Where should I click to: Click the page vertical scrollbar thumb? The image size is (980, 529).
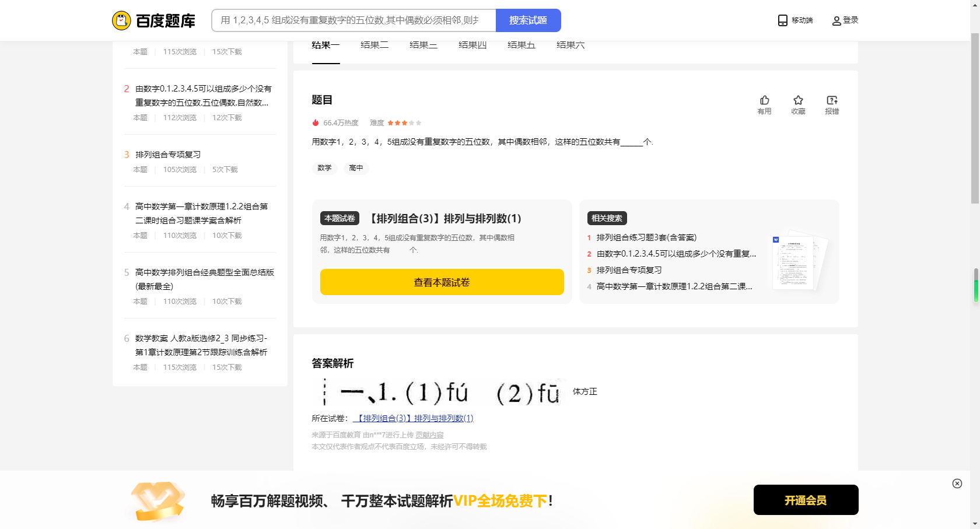(x=975, y=118)
